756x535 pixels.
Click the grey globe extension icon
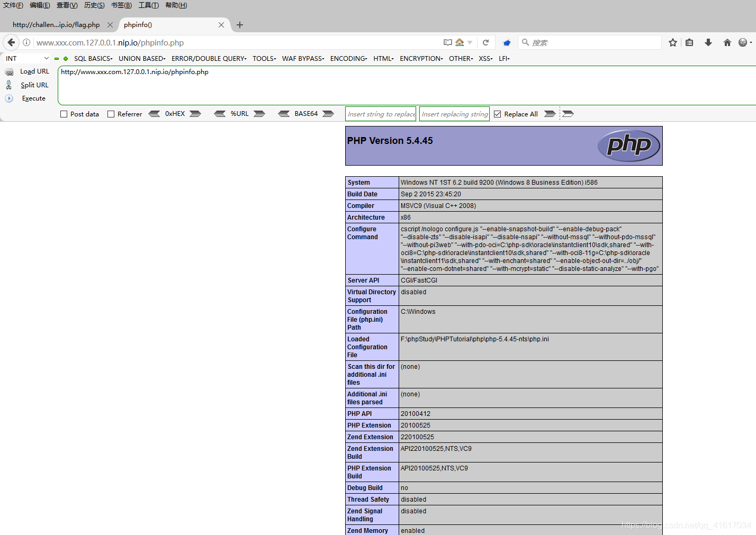[x=743, y=42]
